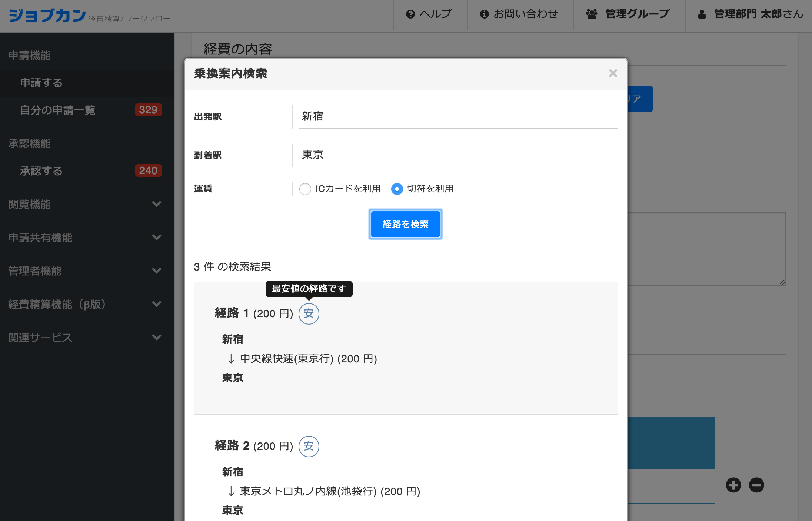Click the plus icon to add a row
Image resolution: width=812 pixels, height=521 pixels.
pyautogui.click(x=733, y=485)
